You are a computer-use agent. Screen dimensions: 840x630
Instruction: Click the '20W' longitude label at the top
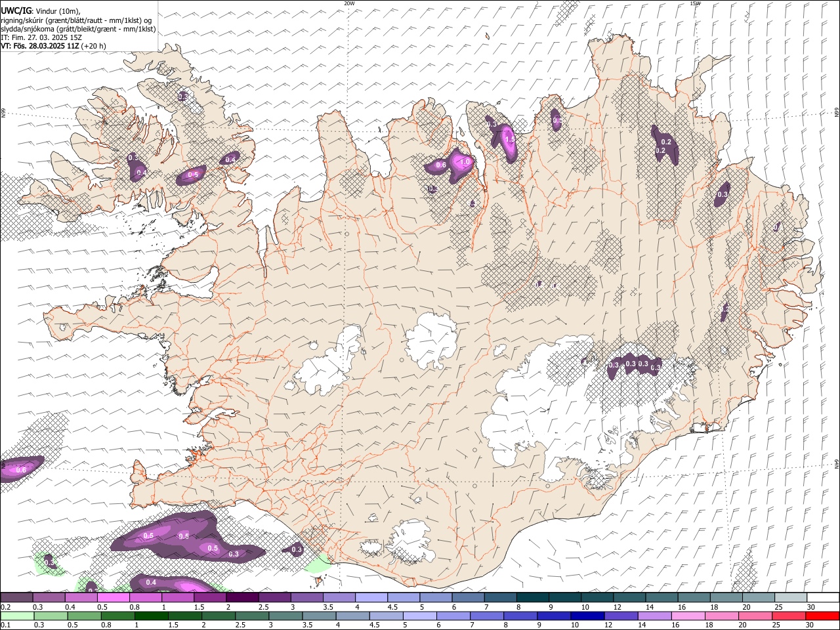click(x=350, y=3)
